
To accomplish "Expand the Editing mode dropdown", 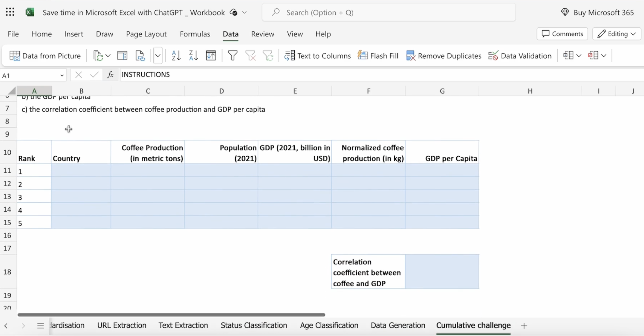I will pos(633,34).
